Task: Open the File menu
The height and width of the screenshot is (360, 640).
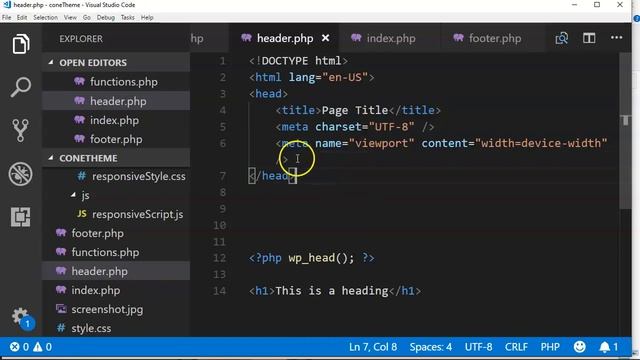Action: click(x=7, y=18)
